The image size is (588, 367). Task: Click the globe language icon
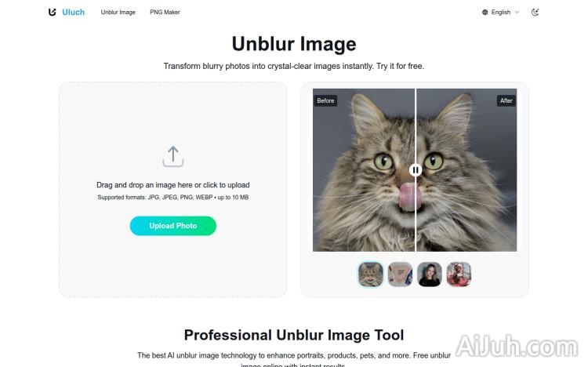485,13
